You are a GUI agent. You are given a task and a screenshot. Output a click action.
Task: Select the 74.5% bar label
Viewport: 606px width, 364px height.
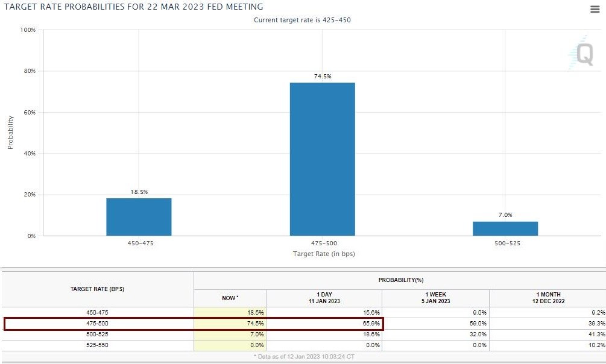(x=323, y=76)
